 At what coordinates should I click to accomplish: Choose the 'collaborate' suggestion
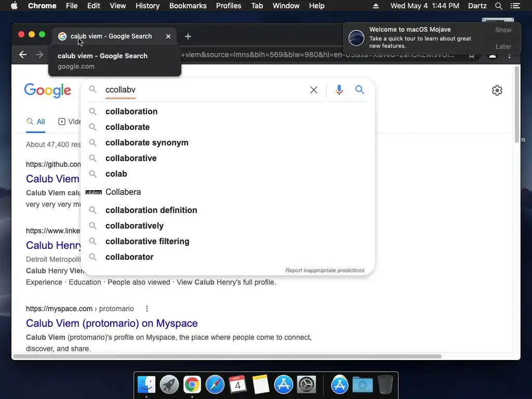(x=228, y=127)
